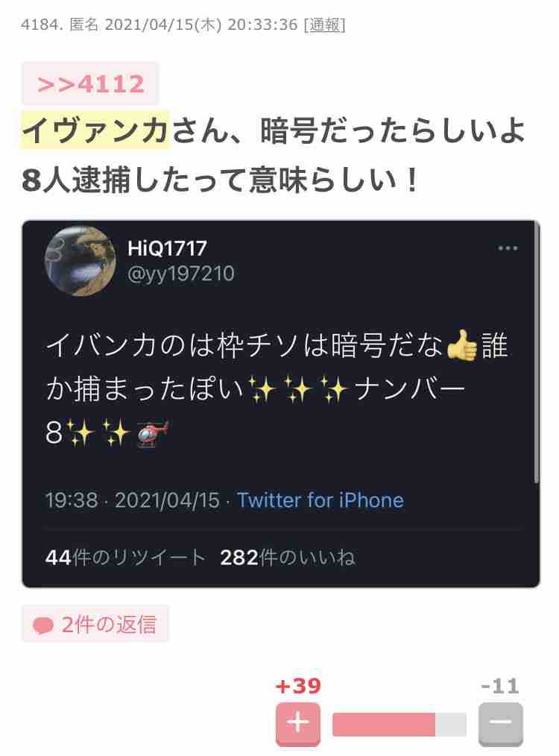Image resolution: width=559 pixels, height=756 pixels.
Task: Click the helicopter emoji in tweet
Action: click(x=153, y=433)
